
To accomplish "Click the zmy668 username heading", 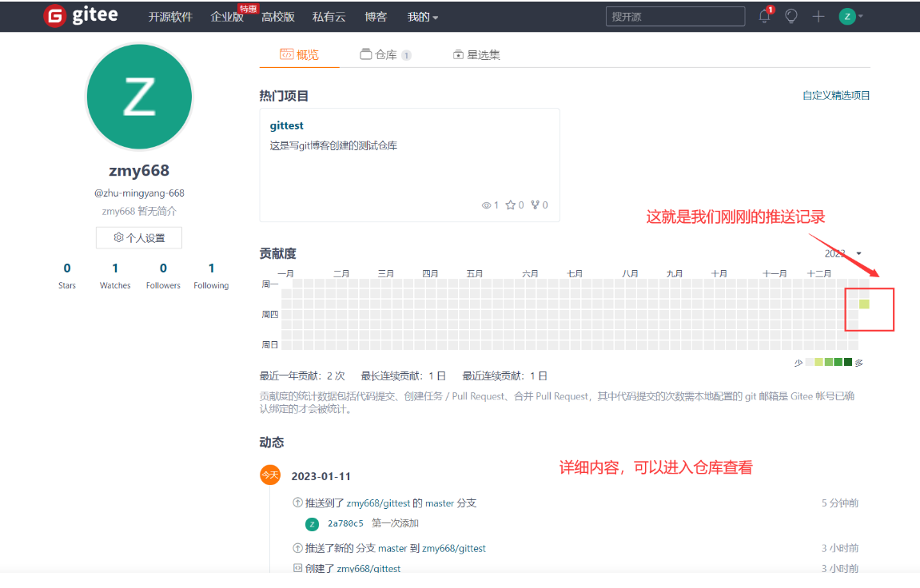I will [139, 171].
